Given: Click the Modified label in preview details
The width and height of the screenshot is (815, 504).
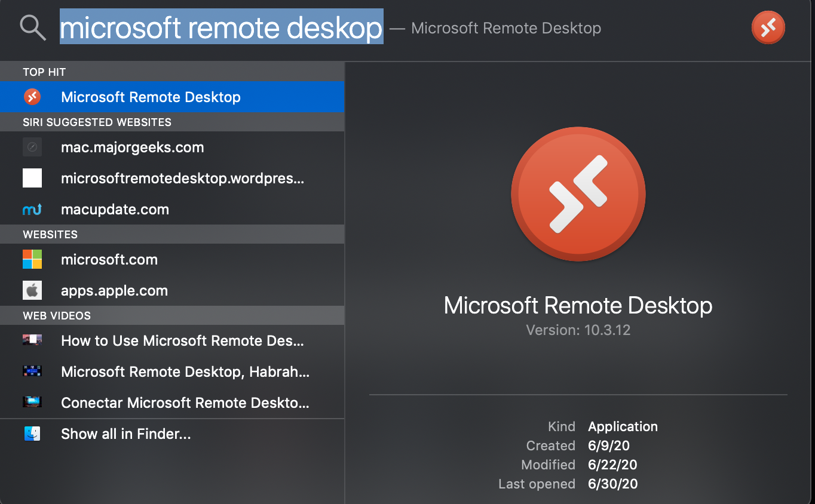Looking at the screenshot, I should click(549, 465).
